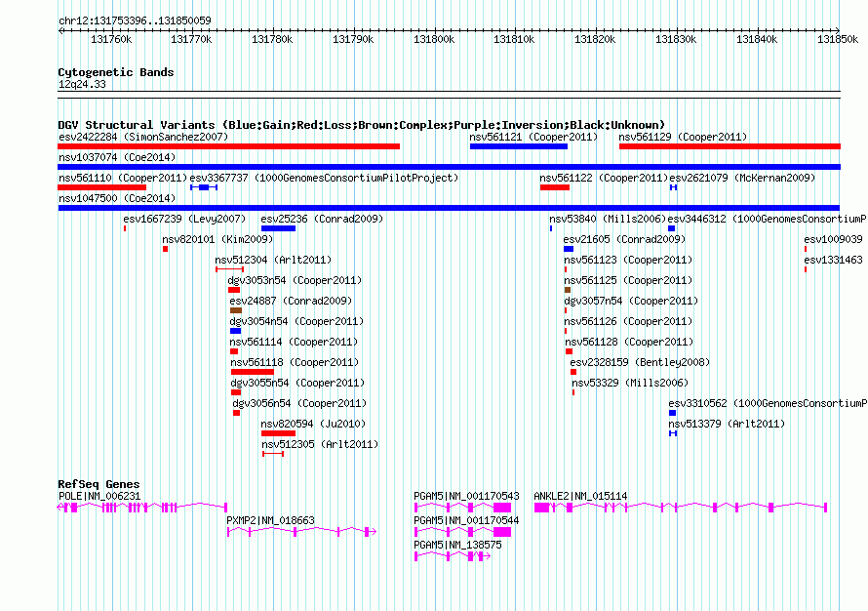Select the red nsv561118 loss bar
This screenshot has height=611, width=868.
[253, 372]
